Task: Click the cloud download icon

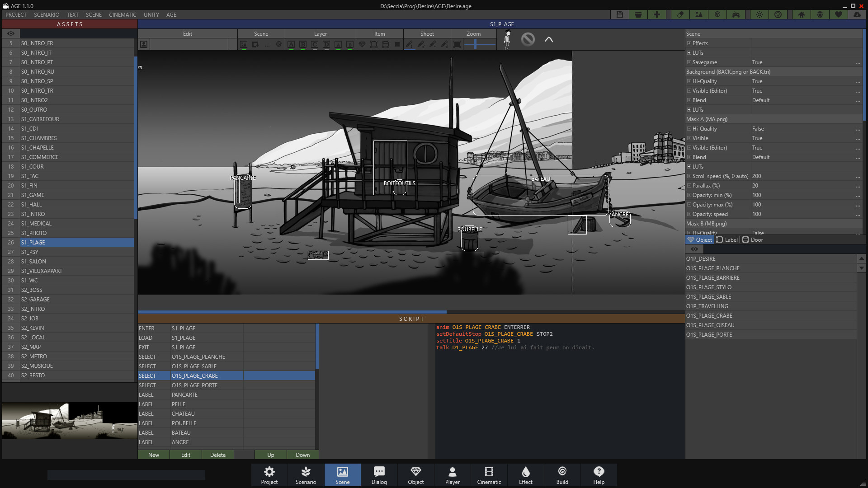Action: (858, 14)
